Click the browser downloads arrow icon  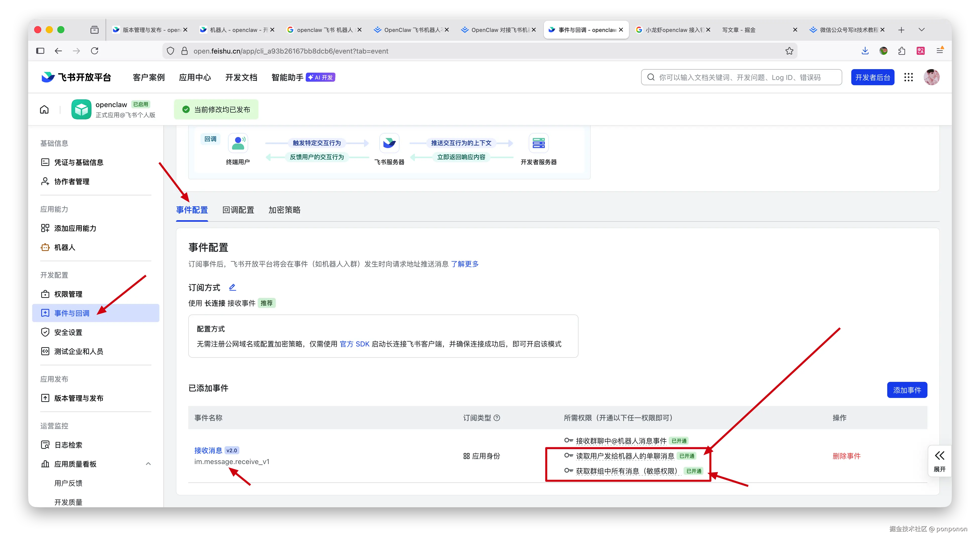coord(865,51)
